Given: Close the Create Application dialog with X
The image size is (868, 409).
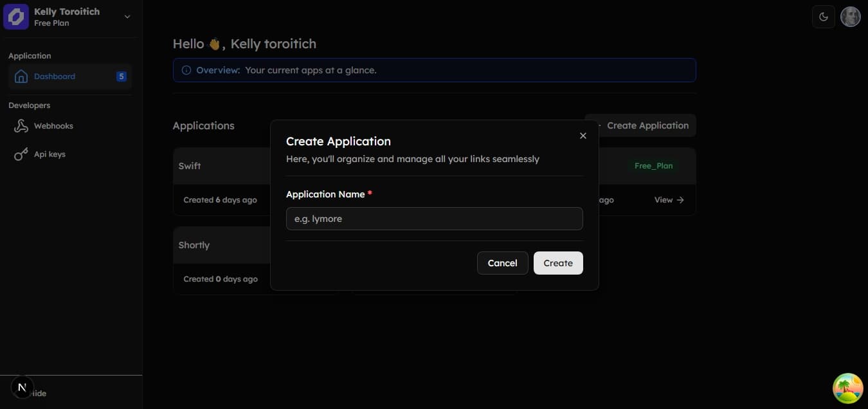Looking at the screenshot, I should pos(583,136).
